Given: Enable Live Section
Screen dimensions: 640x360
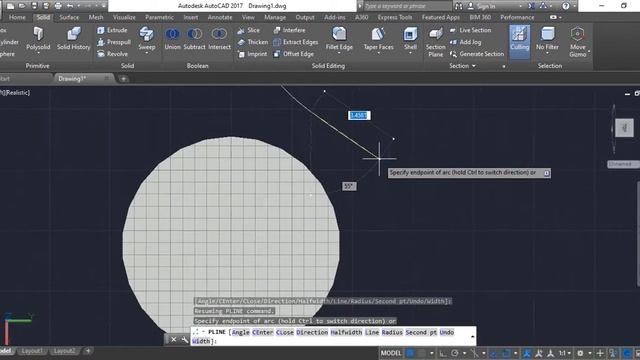Looking at the screenshot, I should click(471, 30).
